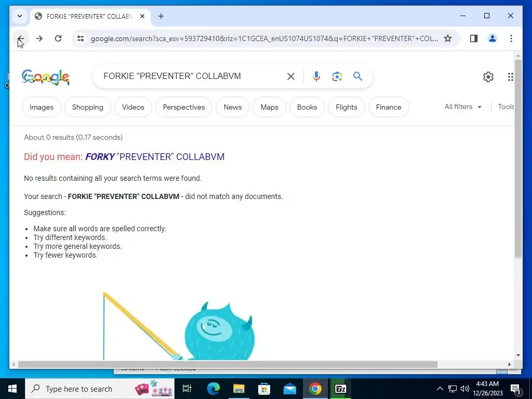Click the Chrome address bar URL

[264, 38]
